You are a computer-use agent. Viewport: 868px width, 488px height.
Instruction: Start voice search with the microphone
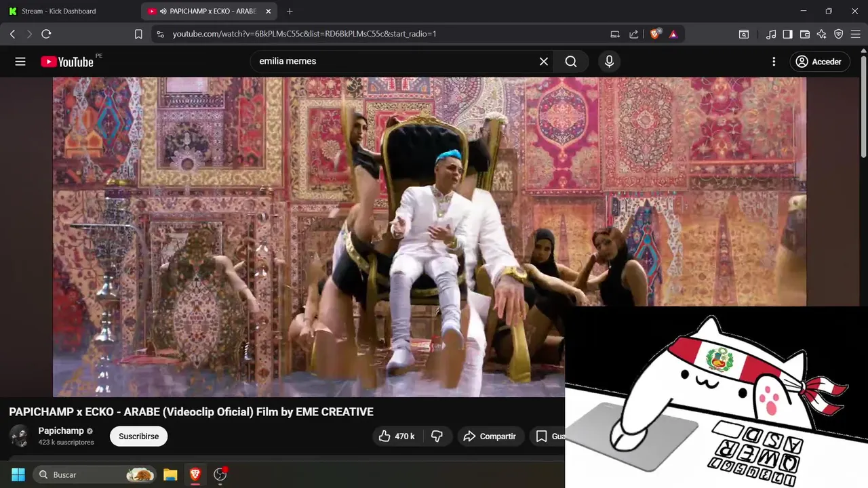pos(609,62)
